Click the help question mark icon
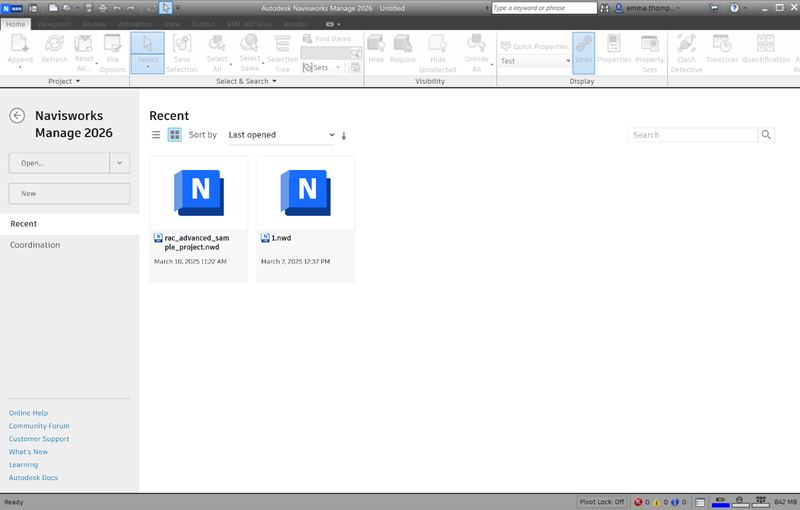800x510 pixels. 734,8
